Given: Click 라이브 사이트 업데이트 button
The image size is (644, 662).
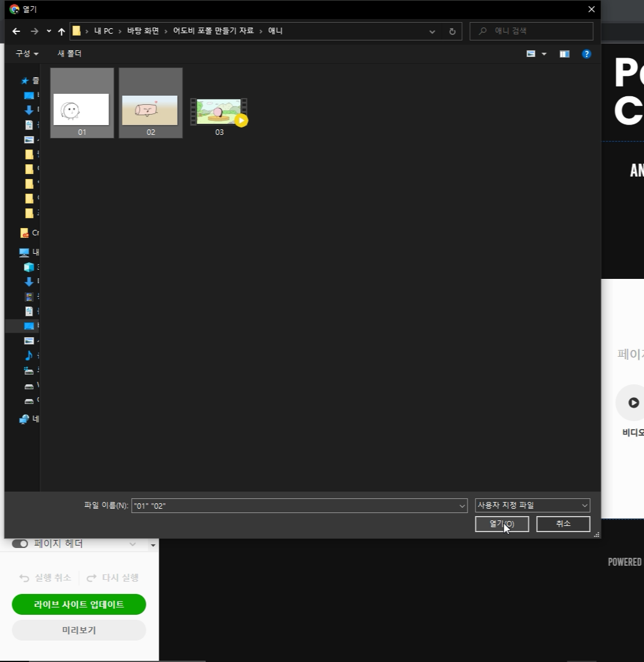Looking at the screenshot, I should [x=79, y=604].
